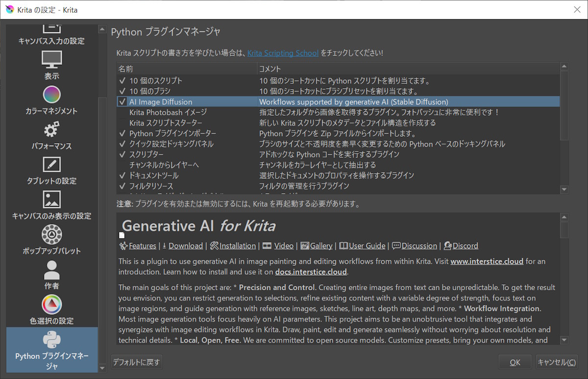Disable the ドキュメントツール plugin checkbox
The height and width of the screenshot is (379, 588).
coord(122,176)
